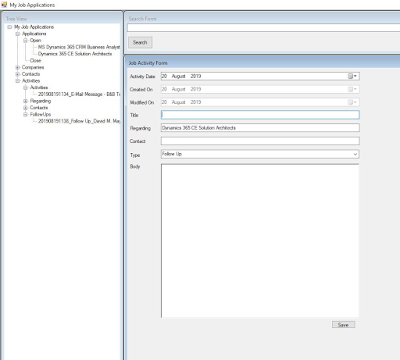400x360 pixels.
Task: Collapse the top-level Activities tree node
Action: pos(18,81)
